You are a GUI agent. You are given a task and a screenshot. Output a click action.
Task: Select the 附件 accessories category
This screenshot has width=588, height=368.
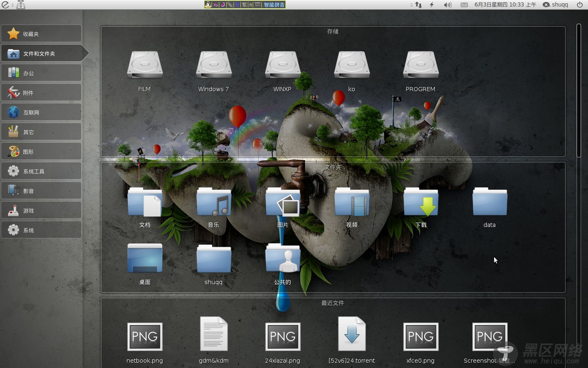tap(41, 92)
